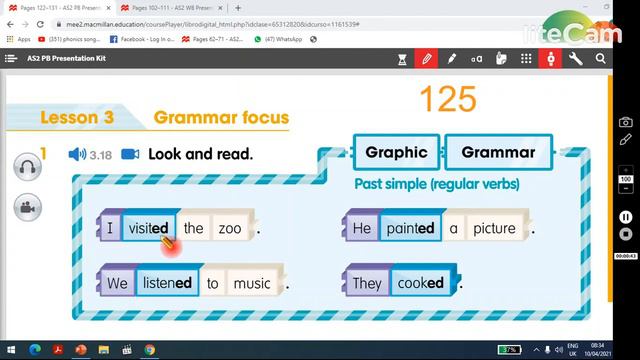The height and width of the screenshot is (360, 640).
Task: Go forward in the browser
Action: [25, 24]
